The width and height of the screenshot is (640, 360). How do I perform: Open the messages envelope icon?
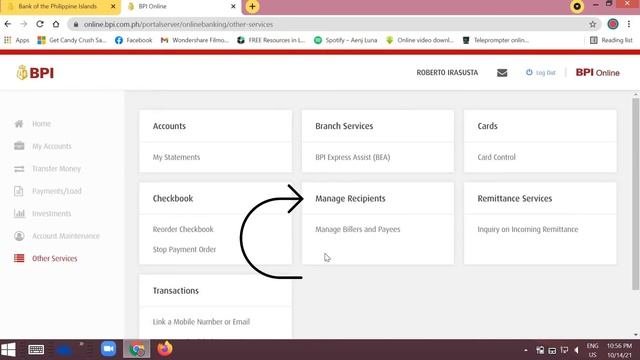[x=502, y=73]
